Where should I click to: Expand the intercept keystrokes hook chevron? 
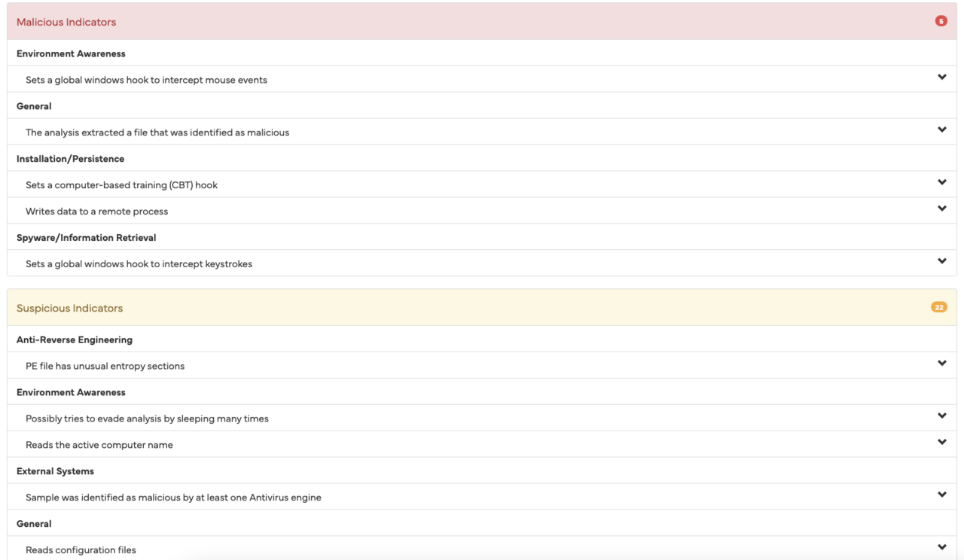point(941,262)
